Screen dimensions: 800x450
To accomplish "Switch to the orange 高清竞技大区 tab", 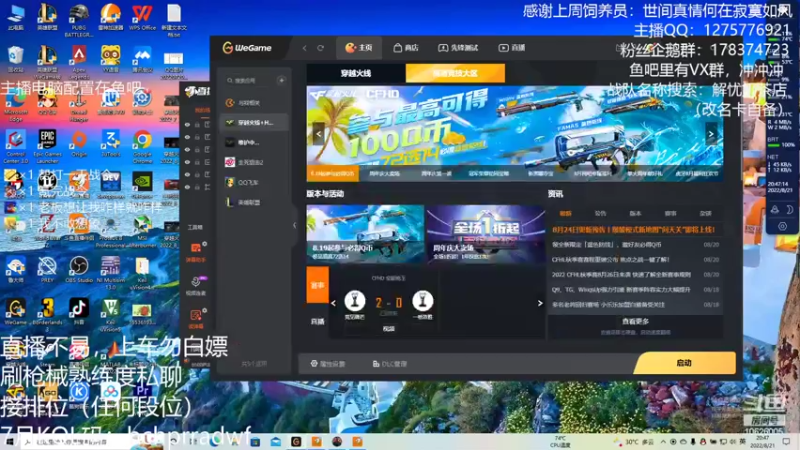I will (455, 73).
